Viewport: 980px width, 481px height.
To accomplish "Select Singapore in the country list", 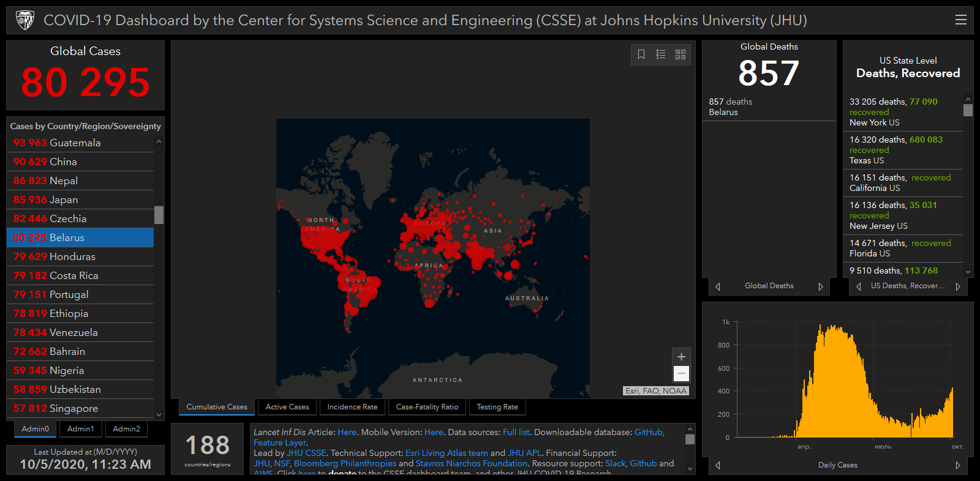I will pos(80,408).
